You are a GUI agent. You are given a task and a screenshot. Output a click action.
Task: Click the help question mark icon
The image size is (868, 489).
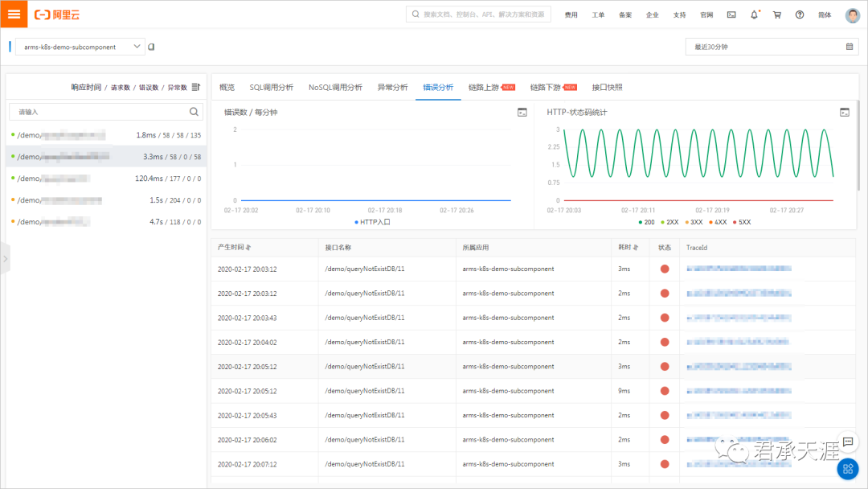click(x=800, y=14)
